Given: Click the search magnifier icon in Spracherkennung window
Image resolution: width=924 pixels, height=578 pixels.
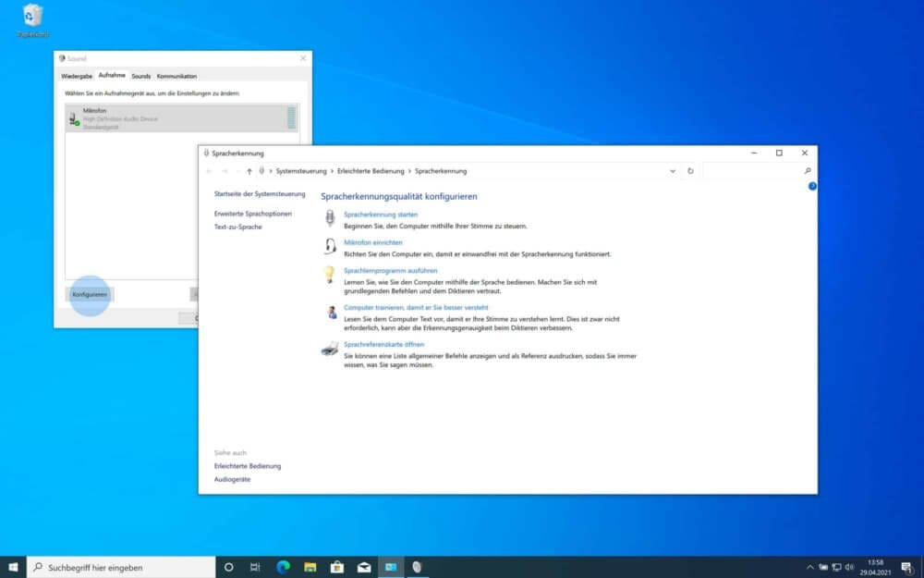Looking at the screenshot, I should pyautogui.click(x=808, y=171).
